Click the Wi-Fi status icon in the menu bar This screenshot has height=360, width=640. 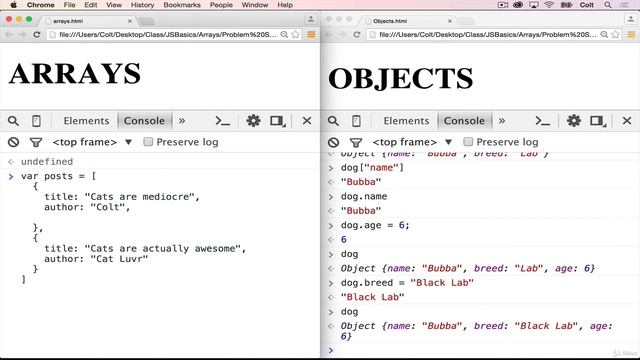pyautogui.click(x=549, y=5)
